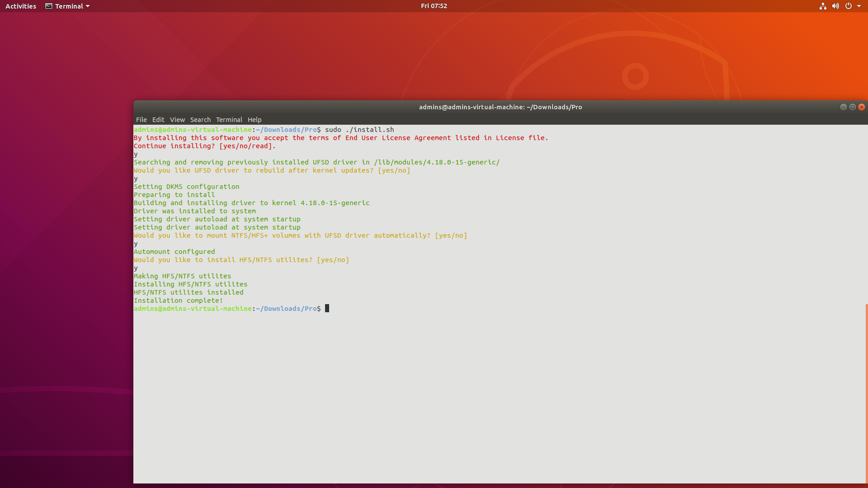Open the network status icon
Image resolution: width=868 pixels, height=488 pixels.
[x=823, y=6]
